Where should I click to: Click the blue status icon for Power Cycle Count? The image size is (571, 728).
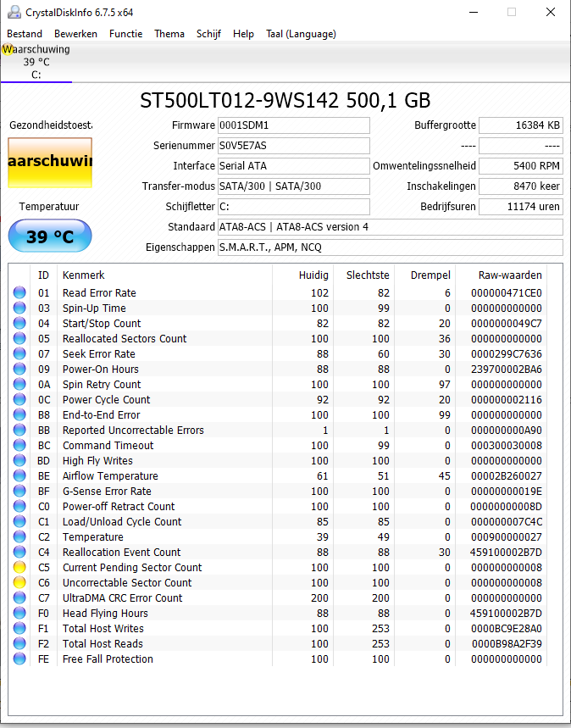[19, 399]
